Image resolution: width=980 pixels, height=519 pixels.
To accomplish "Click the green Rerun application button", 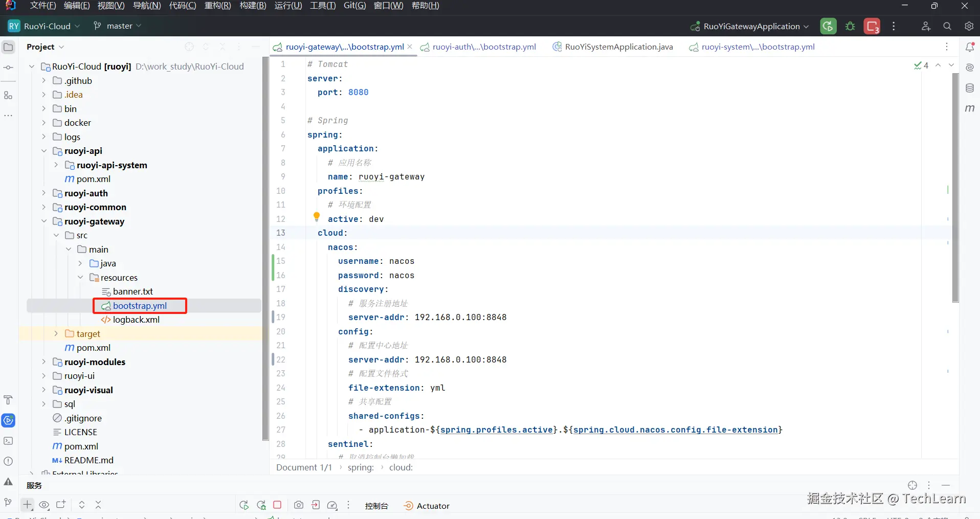I will point(828,26).
